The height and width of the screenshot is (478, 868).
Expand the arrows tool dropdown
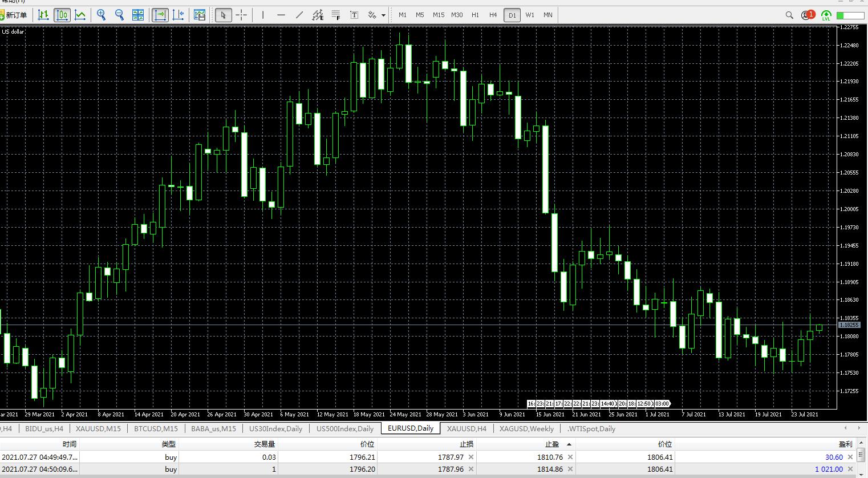tap(383, 15)
